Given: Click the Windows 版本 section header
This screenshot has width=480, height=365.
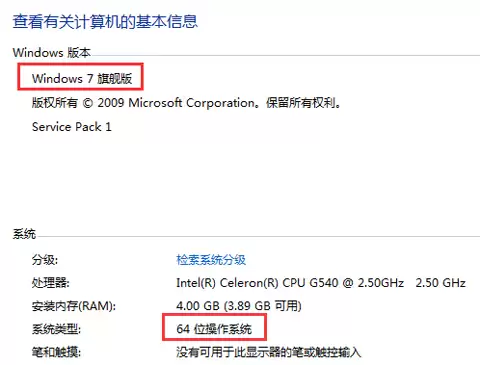Looking at the screenshot, I should pos(52,52).
